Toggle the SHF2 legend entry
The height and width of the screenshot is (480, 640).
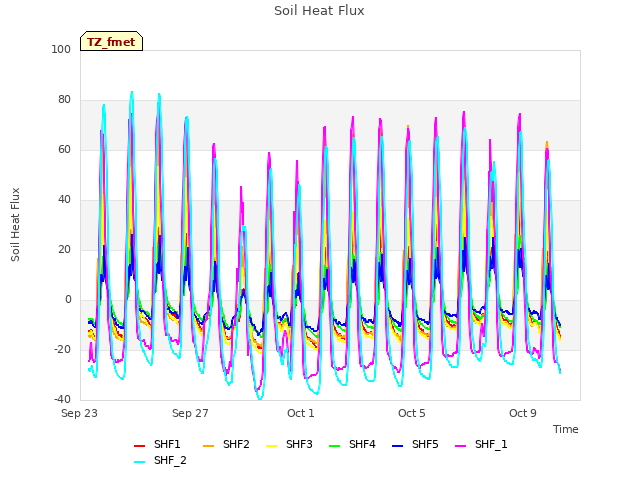(x=226, y=444)
